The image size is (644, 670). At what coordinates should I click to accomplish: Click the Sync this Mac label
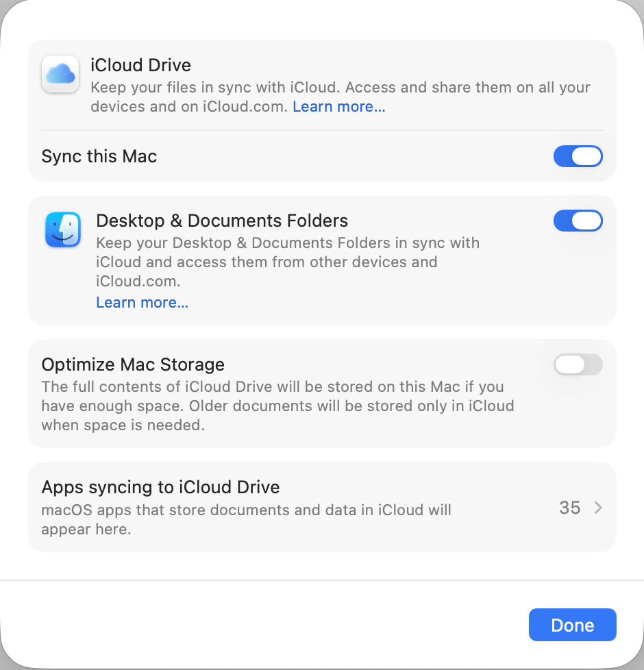99,156
